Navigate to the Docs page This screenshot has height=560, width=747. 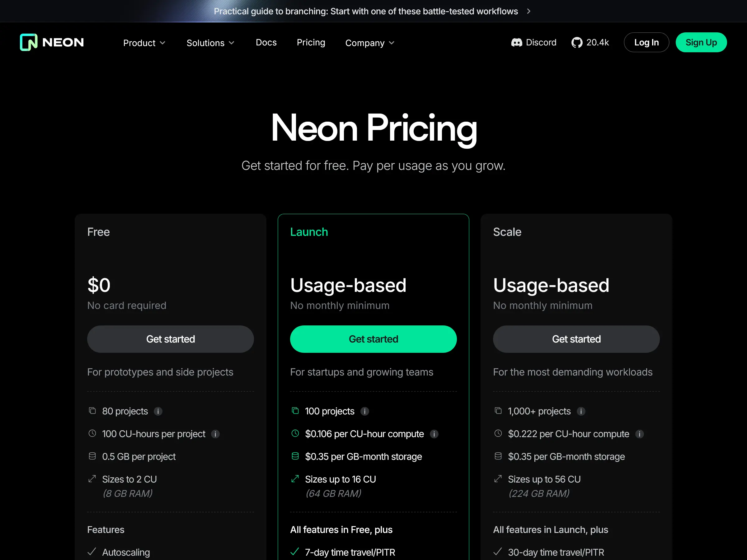[266, 42]
